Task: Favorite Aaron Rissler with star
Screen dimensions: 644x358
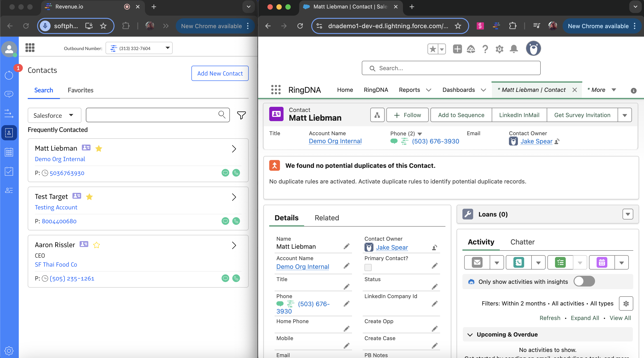Action: [97, 245]
